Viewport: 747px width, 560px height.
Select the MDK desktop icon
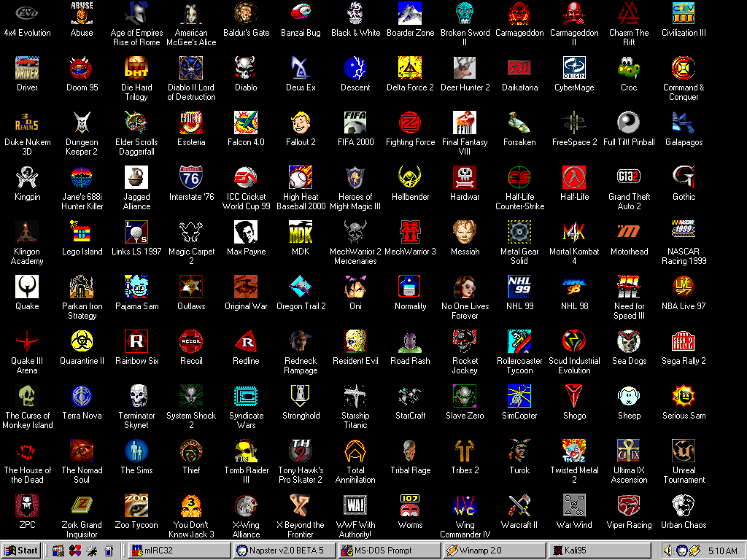[x=301, y=233]
